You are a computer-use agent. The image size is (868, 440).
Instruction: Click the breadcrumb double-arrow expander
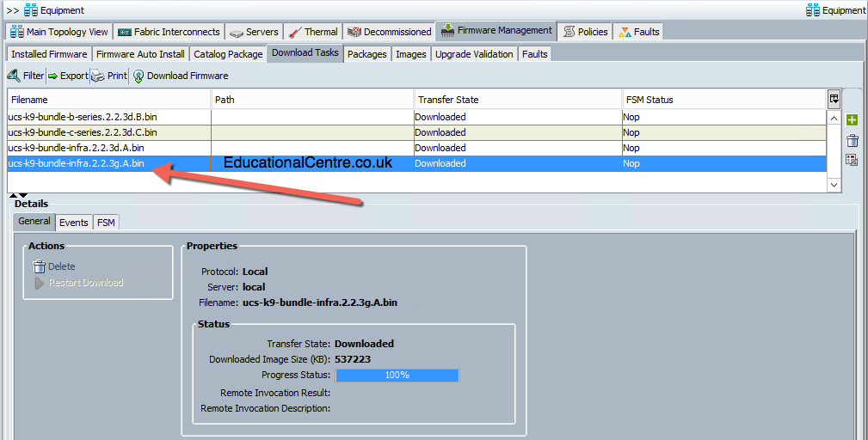point(13,10)
